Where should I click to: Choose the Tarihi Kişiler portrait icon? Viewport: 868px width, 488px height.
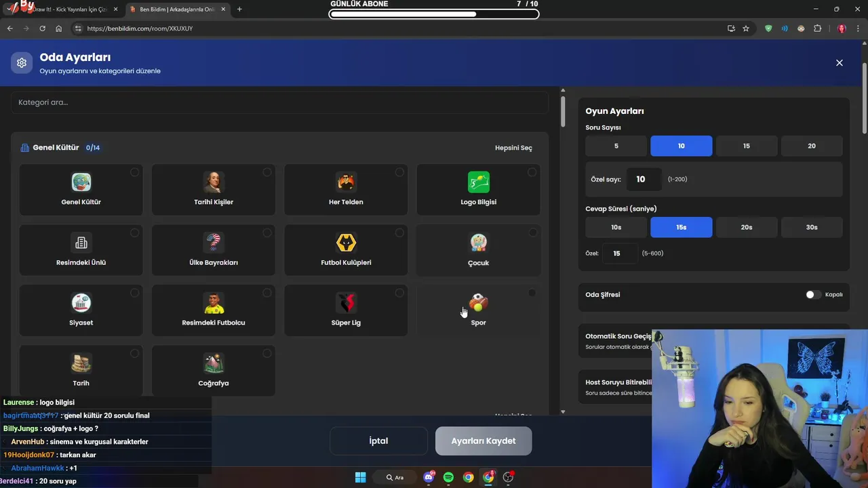pos(213,182)
